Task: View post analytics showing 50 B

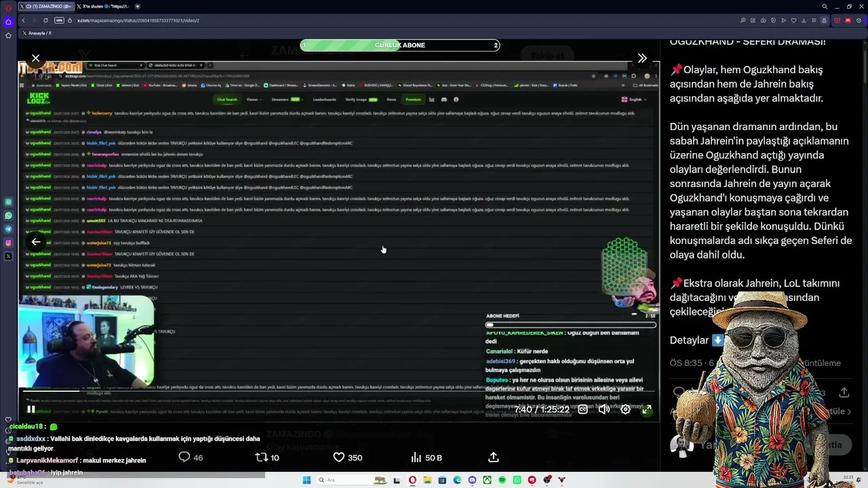Action: click(x=427, y=457)
